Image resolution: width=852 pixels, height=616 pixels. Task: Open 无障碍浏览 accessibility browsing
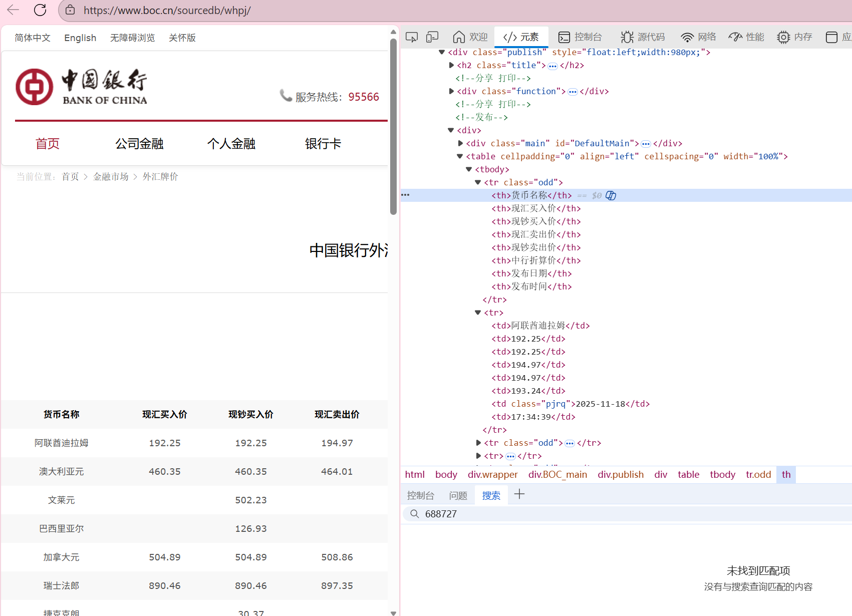coord(132,38)
